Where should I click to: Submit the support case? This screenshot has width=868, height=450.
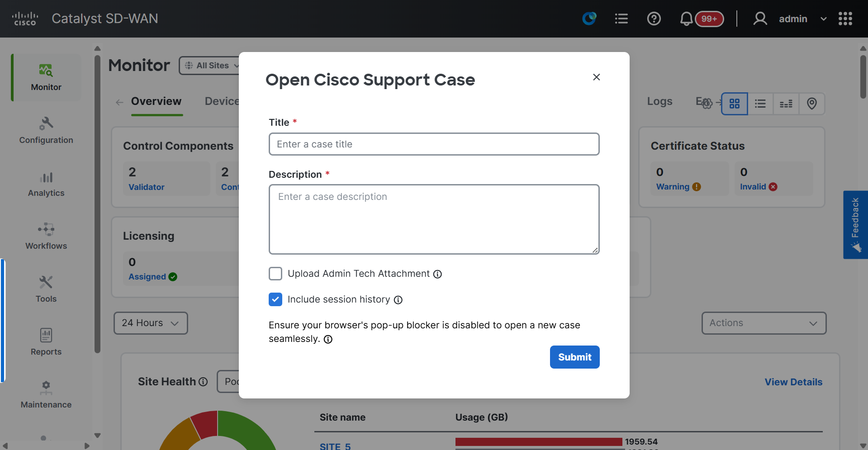[574, 357]
